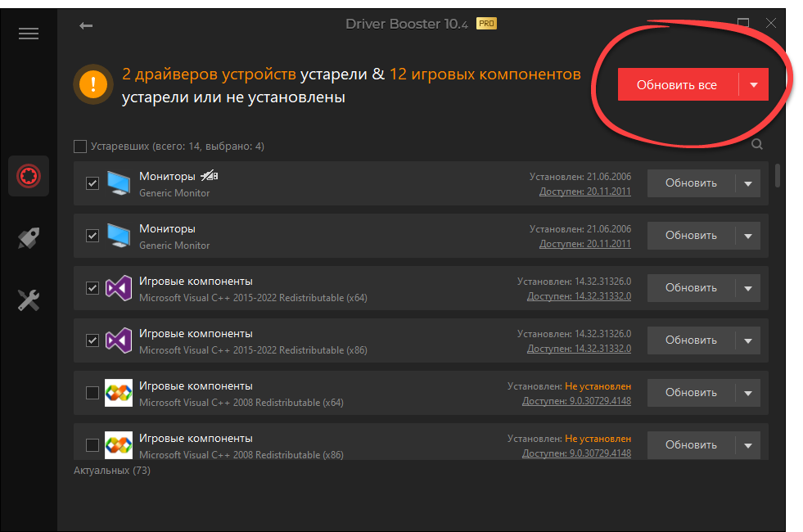Click the Driver Booster 10.4 title

[x=407, y=24]
